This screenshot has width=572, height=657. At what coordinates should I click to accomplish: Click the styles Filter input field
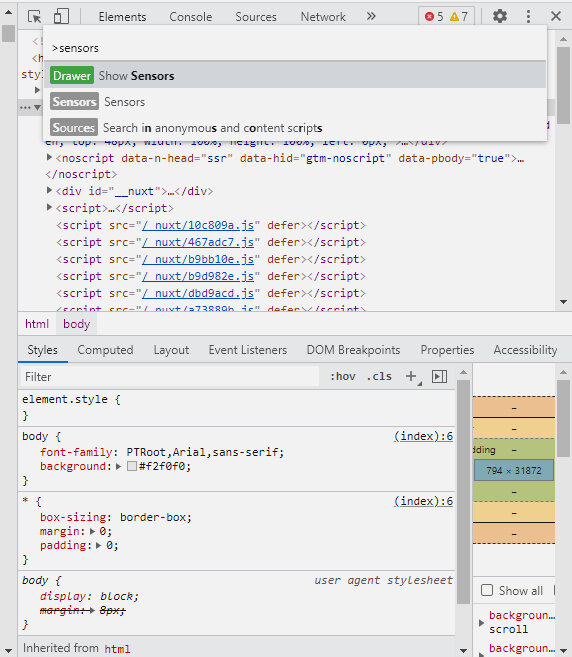[x=170, y=377]
